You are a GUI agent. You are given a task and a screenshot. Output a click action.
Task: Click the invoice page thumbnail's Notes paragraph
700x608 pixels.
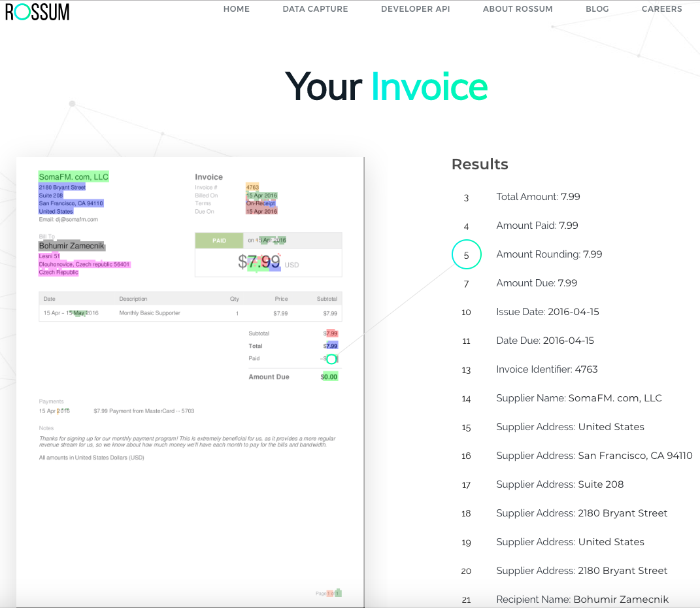[x=187, y=441]
